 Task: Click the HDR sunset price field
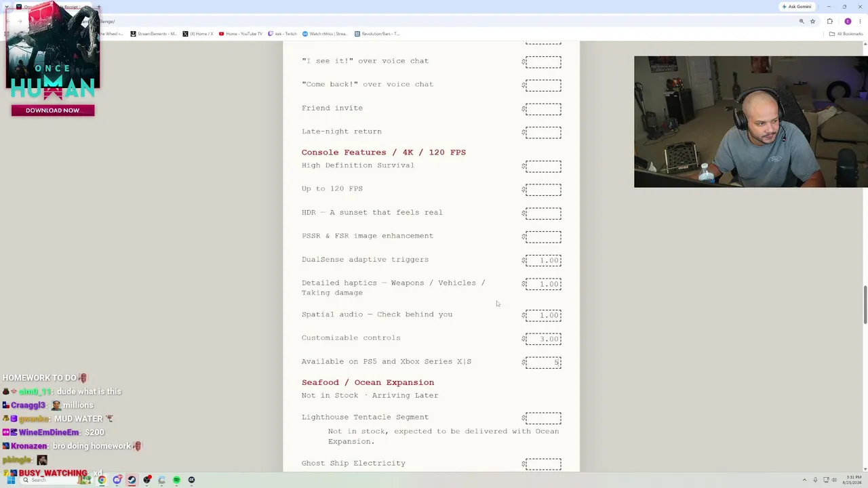[543, 213]
